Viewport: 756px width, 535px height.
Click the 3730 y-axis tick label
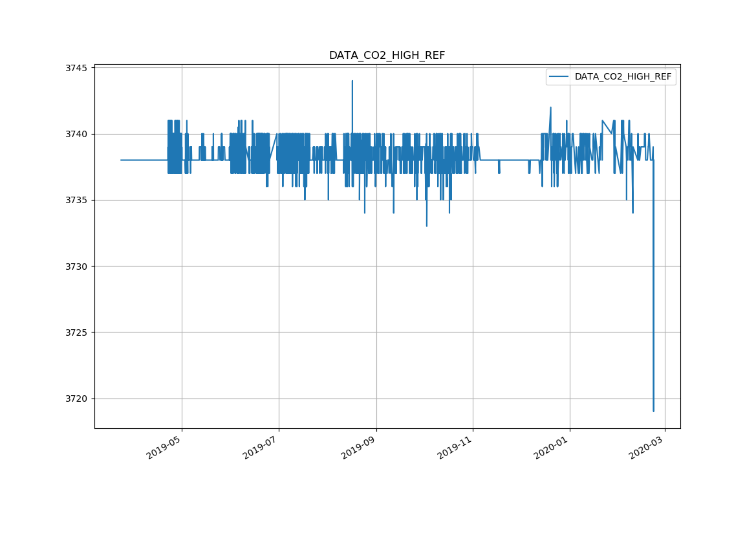click(78, 267)
